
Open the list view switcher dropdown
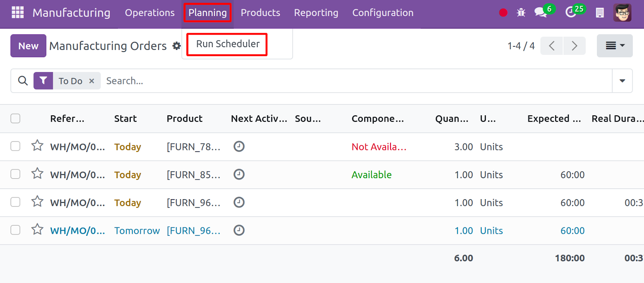coord(615,46)
